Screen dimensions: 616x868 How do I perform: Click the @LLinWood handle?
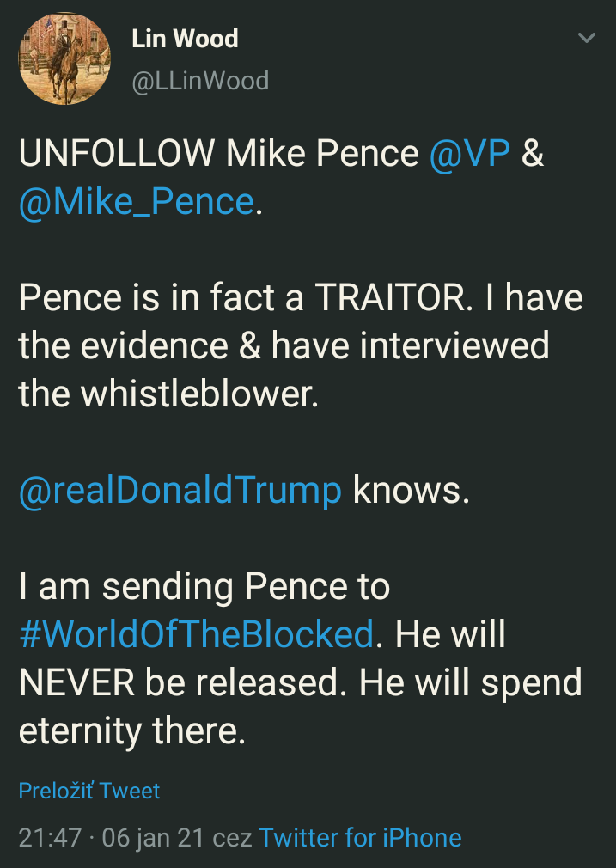199,81
